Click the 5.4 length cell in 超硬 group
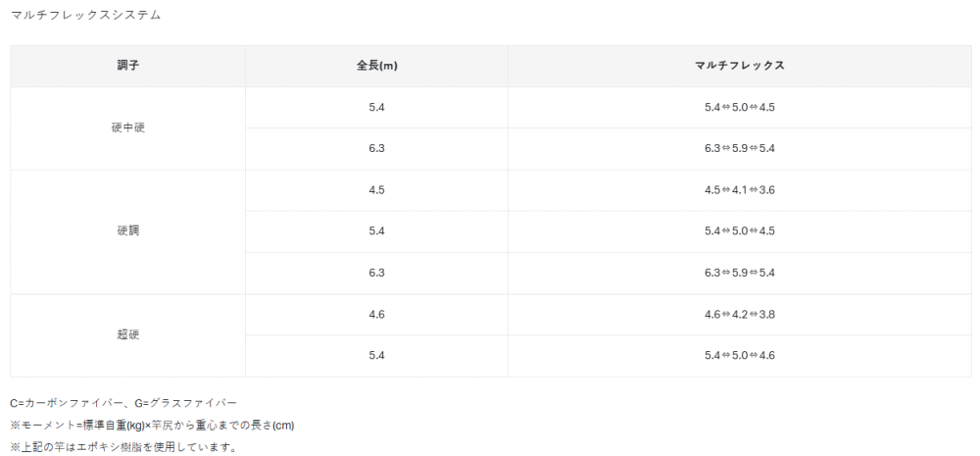 point(377,355)
